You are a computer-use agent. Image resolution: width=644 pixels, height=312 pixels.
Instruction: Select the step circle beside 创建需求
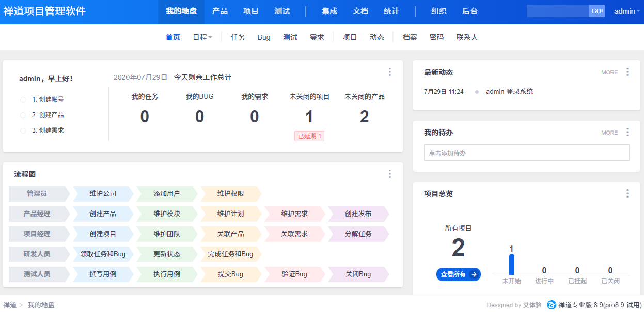(x=23, y=130)
